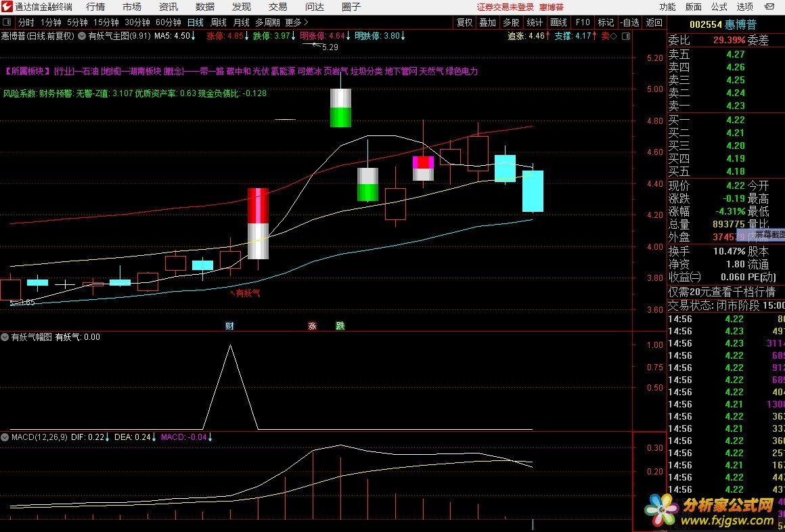This screenshot has width=785, height=532.
Task: Click the red 涨 marker icon
Action: click(313, 326)
